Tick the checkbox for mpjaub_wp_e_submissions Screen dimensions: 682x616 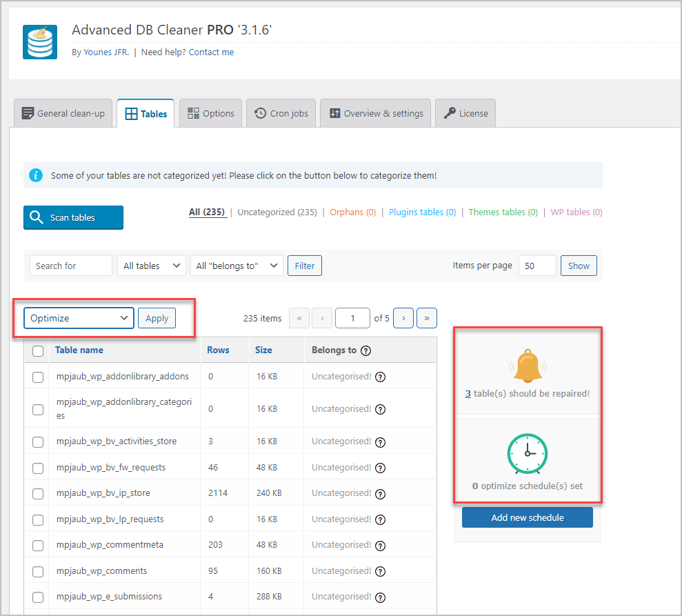tap(37, 597)
